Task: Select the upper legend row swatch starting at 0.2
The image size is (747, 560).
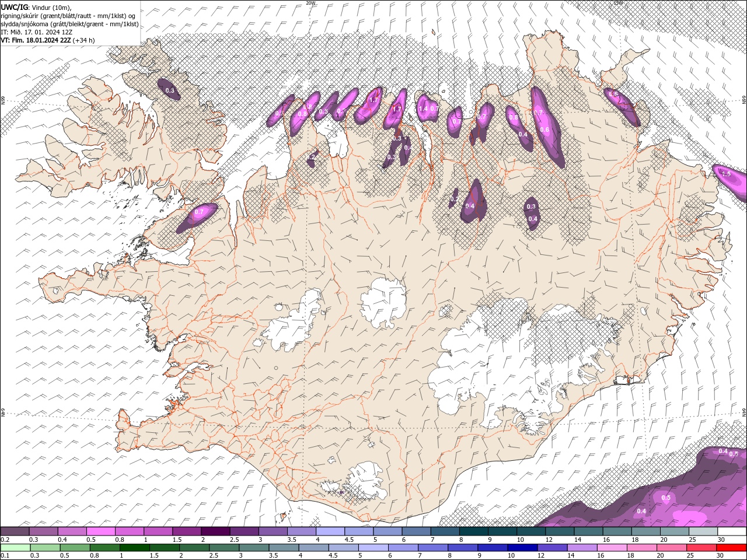Action: [15, 531]
